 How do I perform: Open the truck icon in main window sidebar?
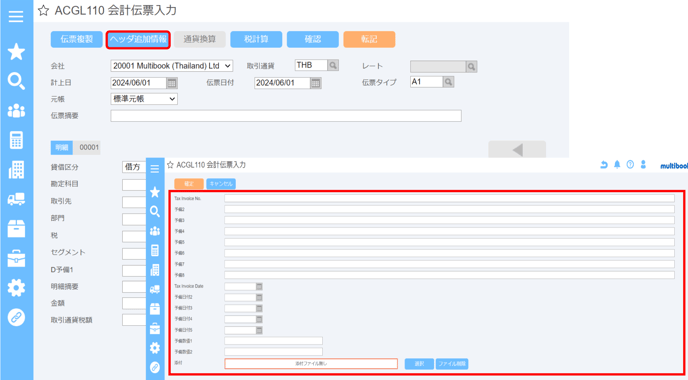pyautogui.click(x=16, y=199)
